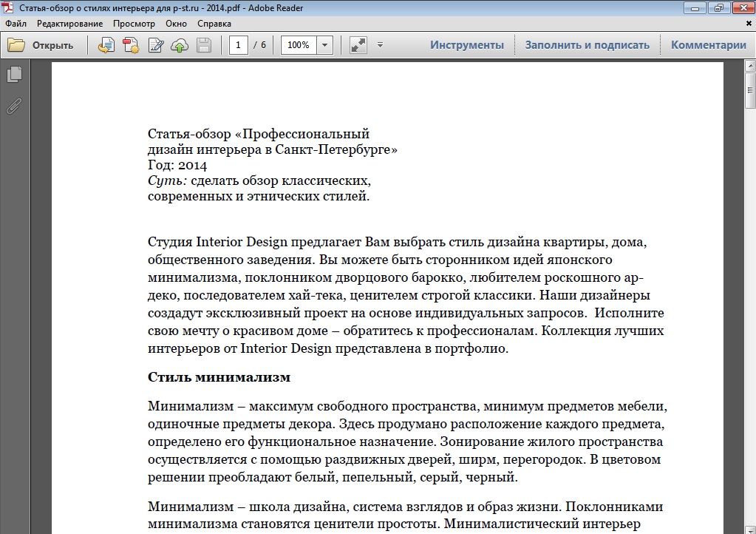Click the Открыть text button
The height and width of the screenshot is (534, 756).
(x=52, y=45)
